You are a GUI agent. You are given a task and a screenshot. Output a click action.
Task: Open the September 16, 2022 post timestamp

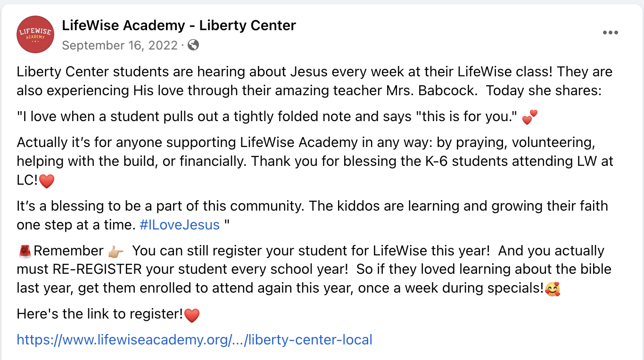point(120,45)
